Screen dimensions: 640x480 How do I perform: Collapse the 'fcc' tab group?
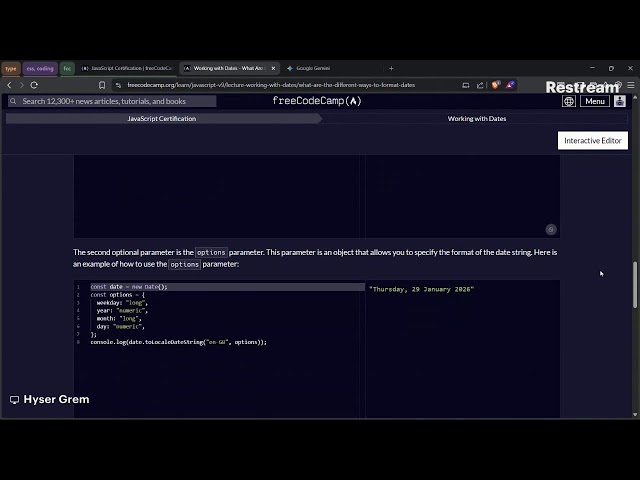point(67,68)
